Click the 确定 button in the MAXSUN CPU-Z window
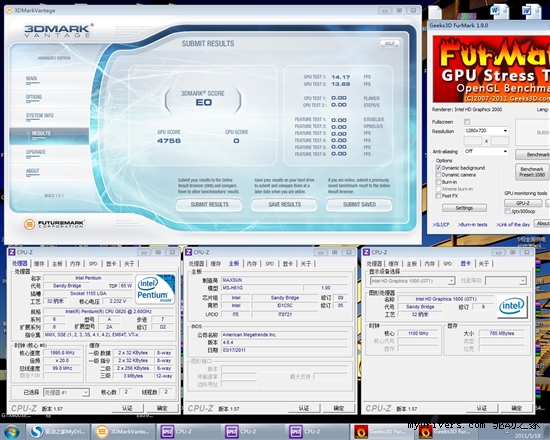Image resolution: width=550 pixels, height=440 pixels. [x=338, y=408]
